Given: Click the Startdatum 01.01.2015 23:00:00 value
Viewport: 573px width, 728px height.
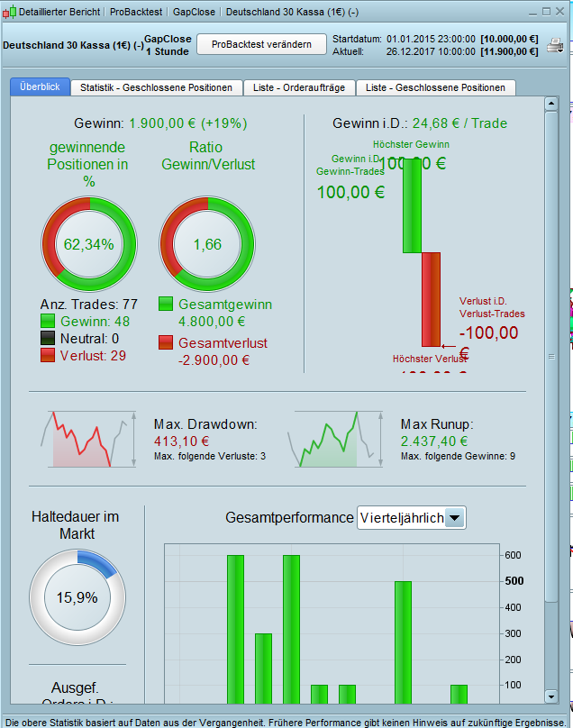Looking at the screenshot, I should point(431,39).
